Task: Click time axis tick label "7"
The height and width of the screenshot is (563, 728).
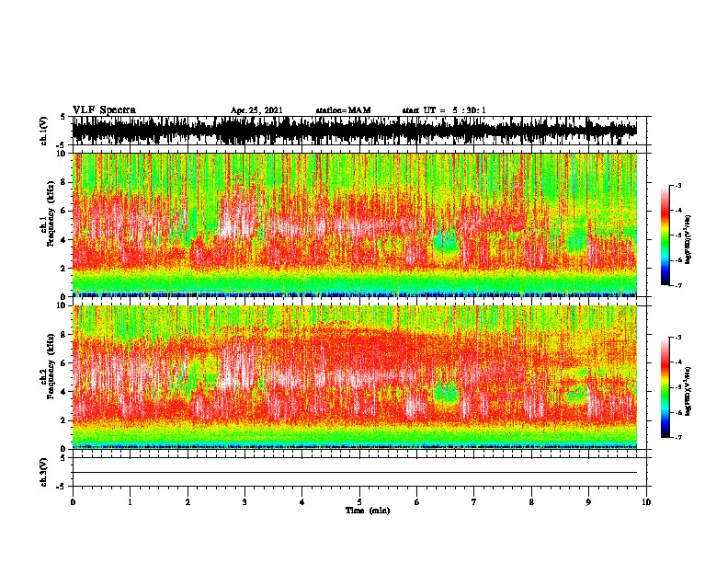Action: (x=474, y=502)
